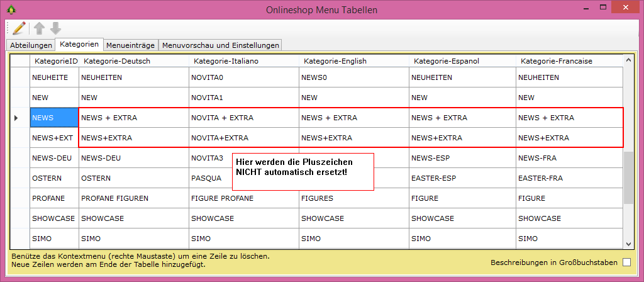Click the scroll up arrow of table

628,61
